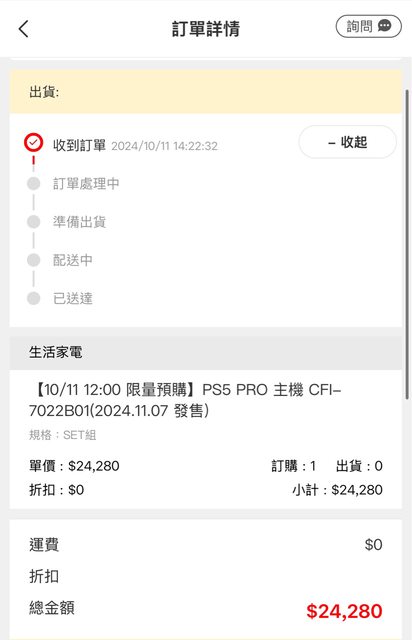Image resolution: width=412 pixels, height=640 pixels.
Task: Collapse the shipping timeline with 收起
Action: click(347, 142)
